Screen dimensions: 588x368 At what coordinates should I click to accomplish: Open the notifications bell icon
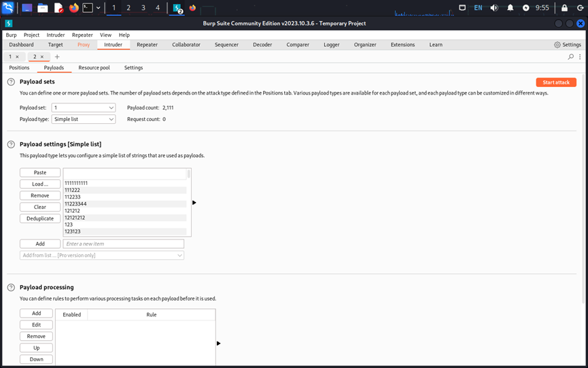[x=510, y=7]
